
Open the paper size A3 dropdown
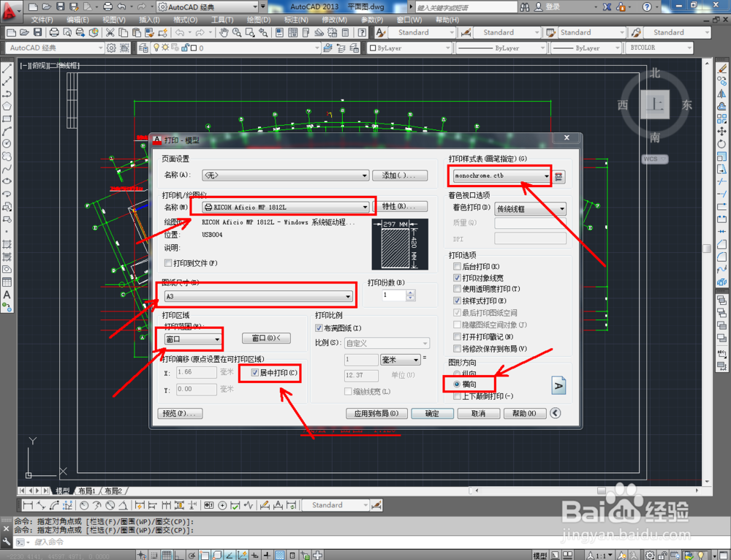[258, 296]
